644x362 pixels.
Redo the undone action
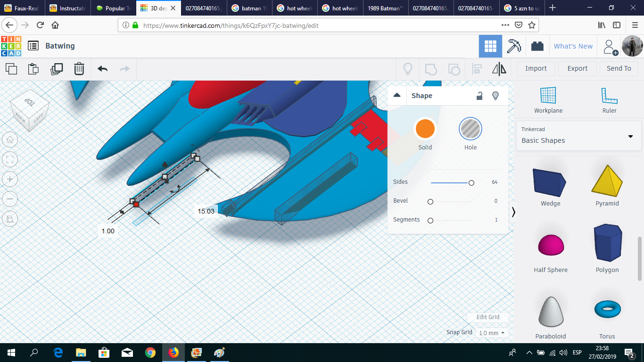[x=124, y=69]
